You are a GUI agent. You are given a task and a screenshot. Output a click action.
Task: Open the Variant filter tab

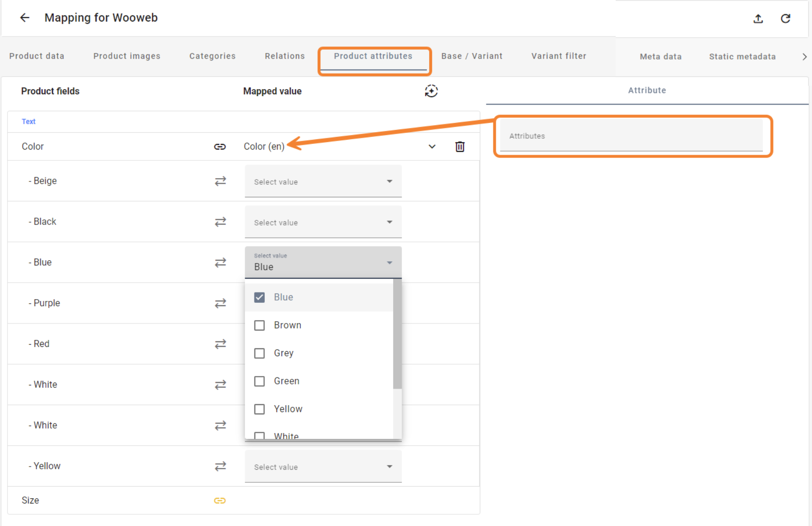tap(559, 56)
